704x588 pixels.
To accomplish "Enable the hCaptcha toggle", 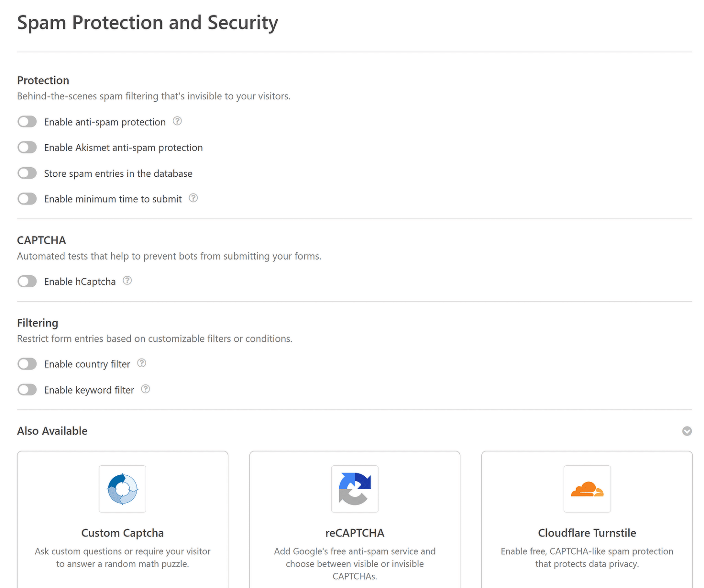I will click(27, 281).
